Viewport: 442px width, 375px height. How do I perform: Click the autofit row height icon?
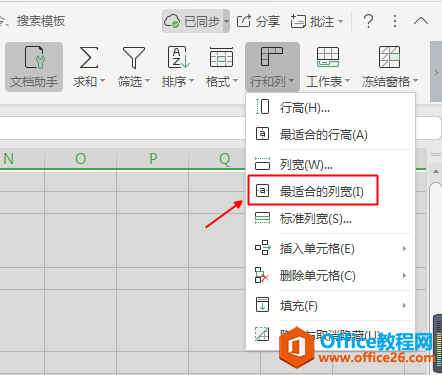coord(263,134)
